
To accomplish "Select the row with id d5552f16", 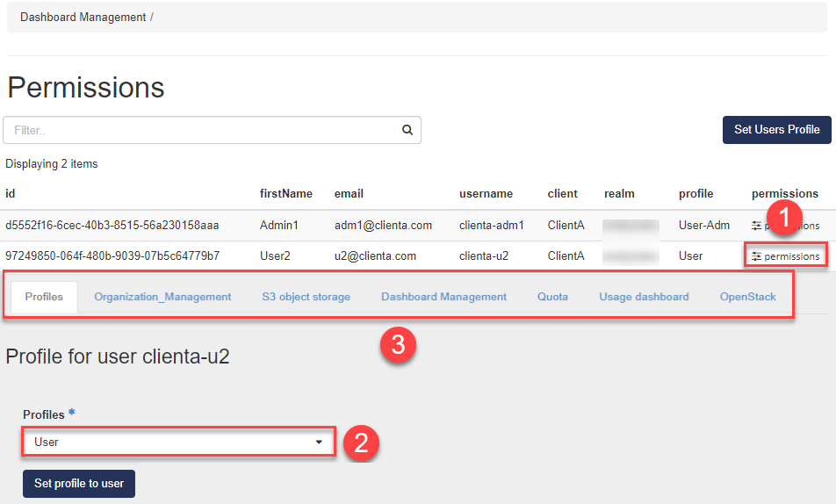I will pos(112,225).
